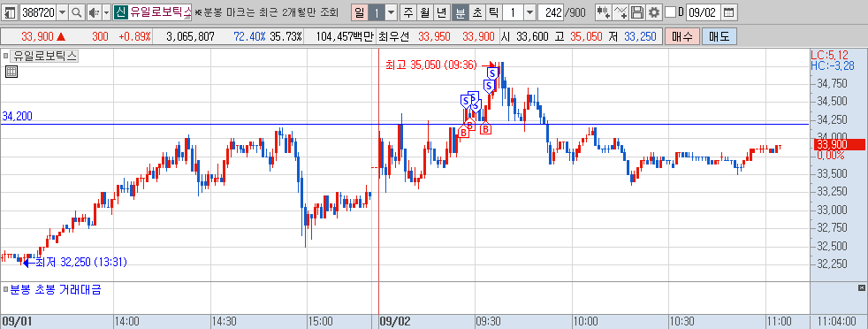Toggle the D checkbox beside date field
Screen dimensions: 868x329
pyautogui.click(x=670, y=11)
